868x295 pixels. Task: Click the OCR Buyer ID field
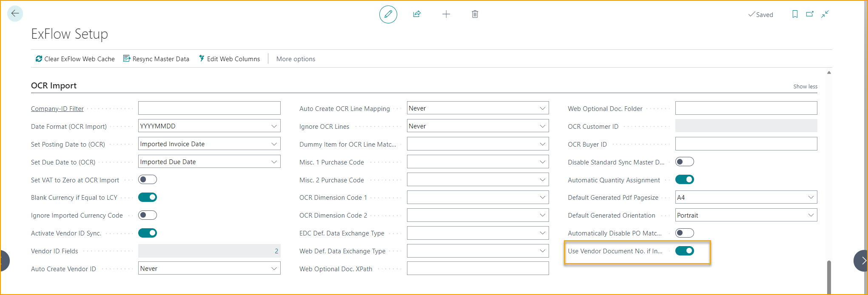coord(746,144)
